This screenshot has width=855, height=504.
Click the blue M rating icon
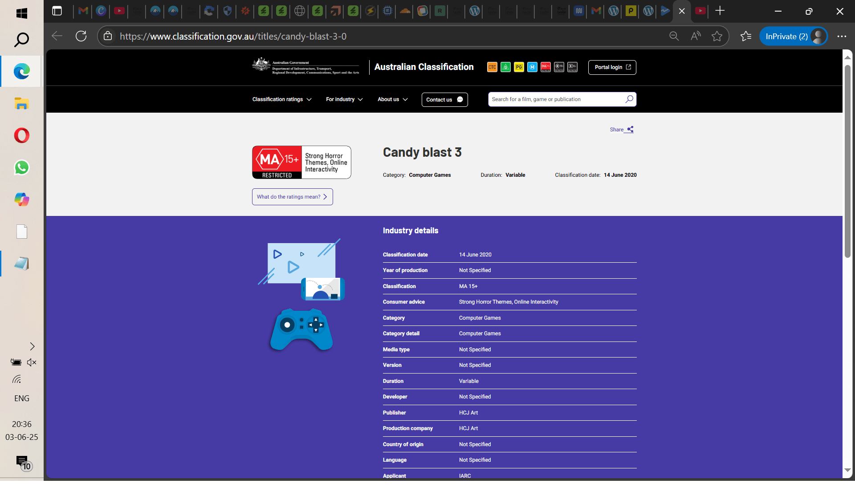click(532, 67)
